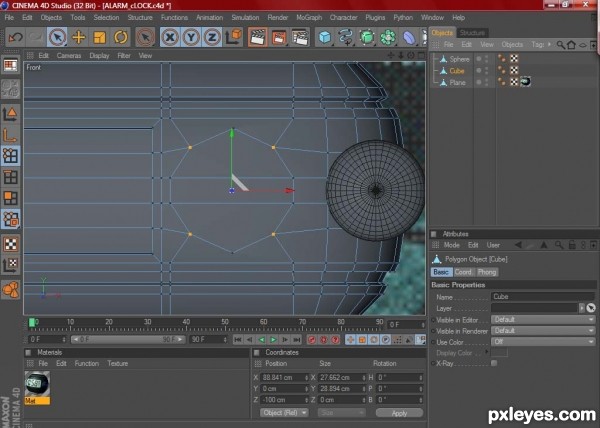Click the Plane's material texture tag
This screenshot has width=600, height=428.
tap(525, 81)
